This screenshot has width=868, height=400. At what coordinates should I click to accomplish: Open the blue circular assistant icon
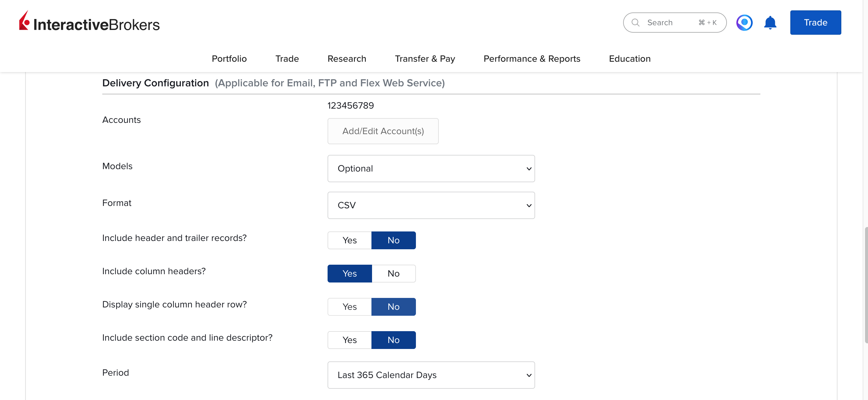[x=744, y=23]
